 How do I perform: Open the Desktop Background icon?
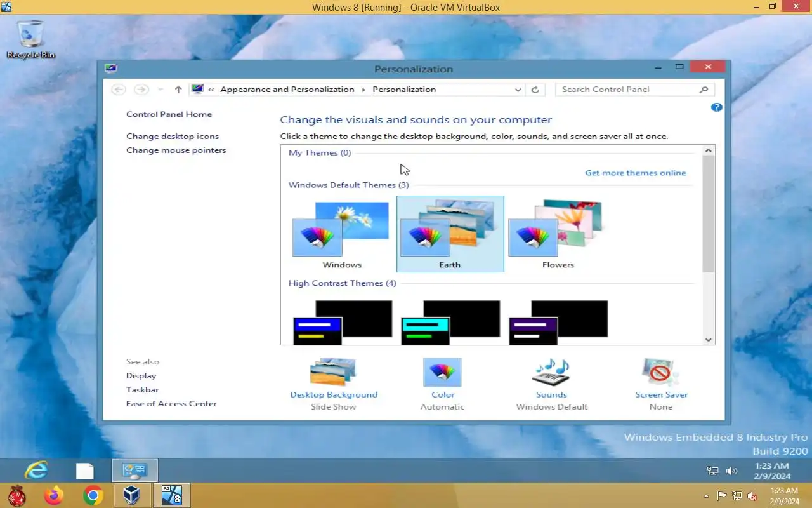pyautogui.click(x=333, y=372)
